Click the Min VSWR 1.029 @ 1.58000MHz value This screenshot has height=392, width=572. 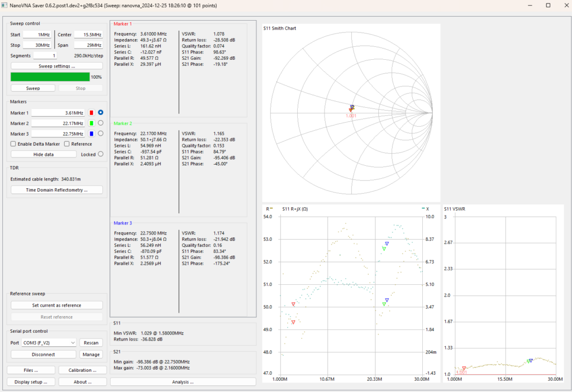click(162, 333)
